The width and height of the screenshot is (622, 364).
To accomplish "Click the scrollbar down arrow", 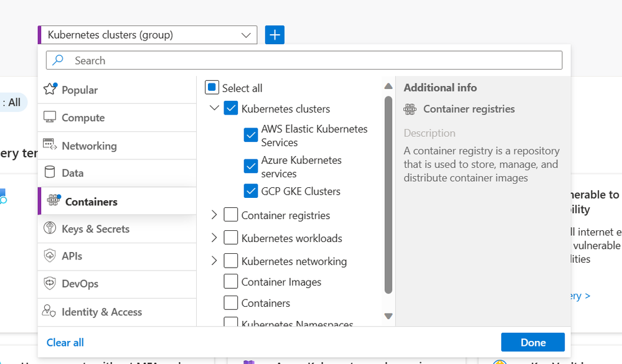I will (389, 316).
